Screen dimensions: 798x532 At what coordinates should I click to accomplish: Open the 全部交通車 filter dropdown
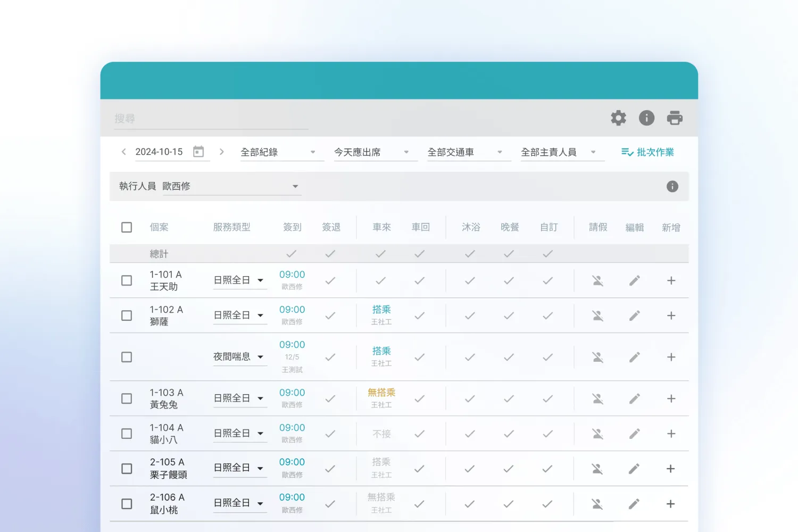(x=469, y=152)
